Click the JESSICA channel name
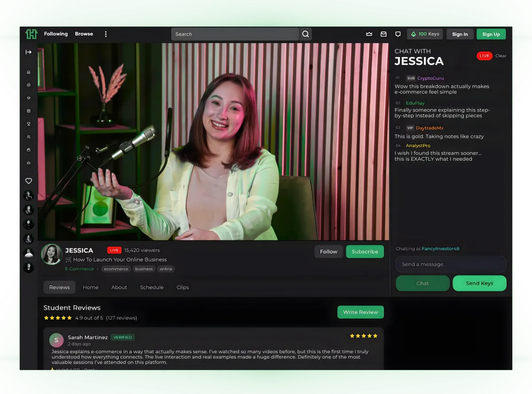 click(x=79, y=250)
